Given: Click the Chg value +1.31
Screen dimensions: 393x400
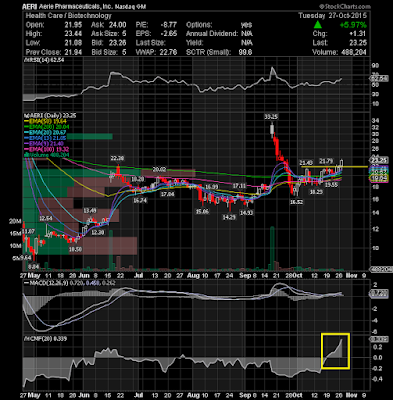Looking at the screenshot, I should (358, 34).
